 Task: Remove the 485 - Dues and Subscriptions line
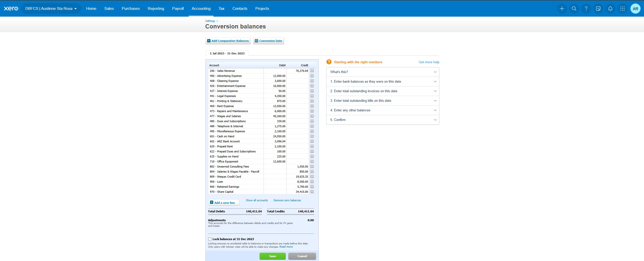click(x=312, y=121)
